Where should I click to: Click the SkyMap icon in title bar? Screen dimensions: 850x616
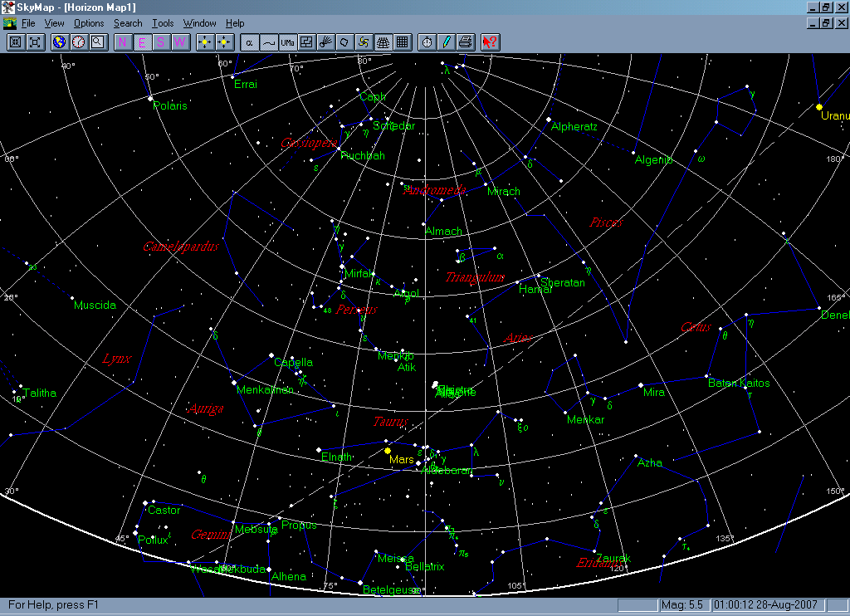pos(7,7)
